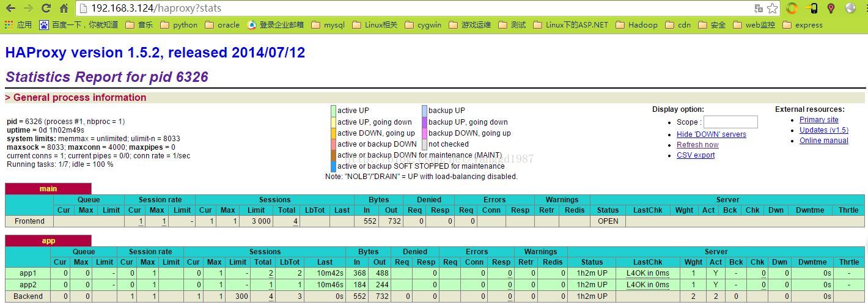Click the Refresh now link

tap(697, 145)
